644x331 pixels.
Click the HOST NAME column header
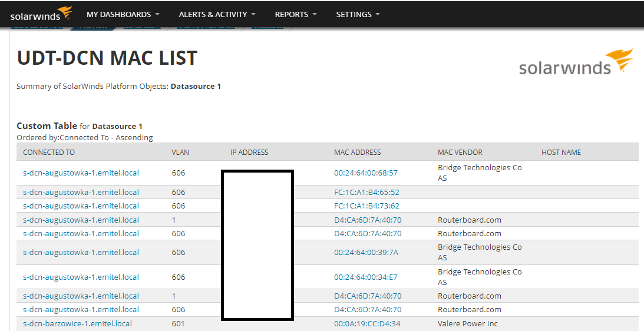[x=561, y=153]
